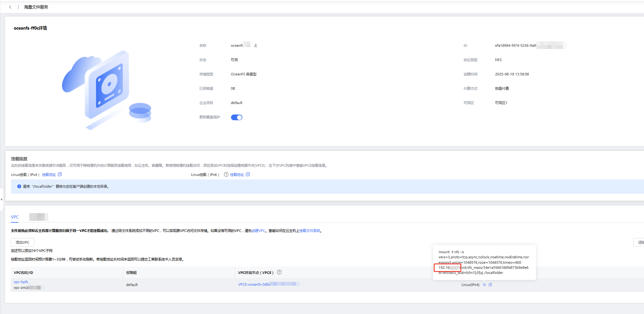Screen dimensions: 644x314
Task: Click the partially visible search field on the right
Action: tap(639, 242)
